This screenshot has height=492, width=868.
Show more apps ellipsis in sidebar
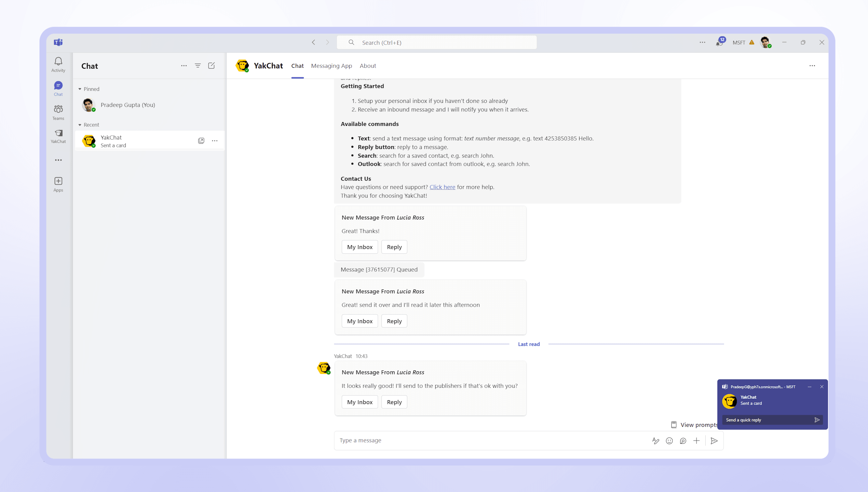[58, 160]
